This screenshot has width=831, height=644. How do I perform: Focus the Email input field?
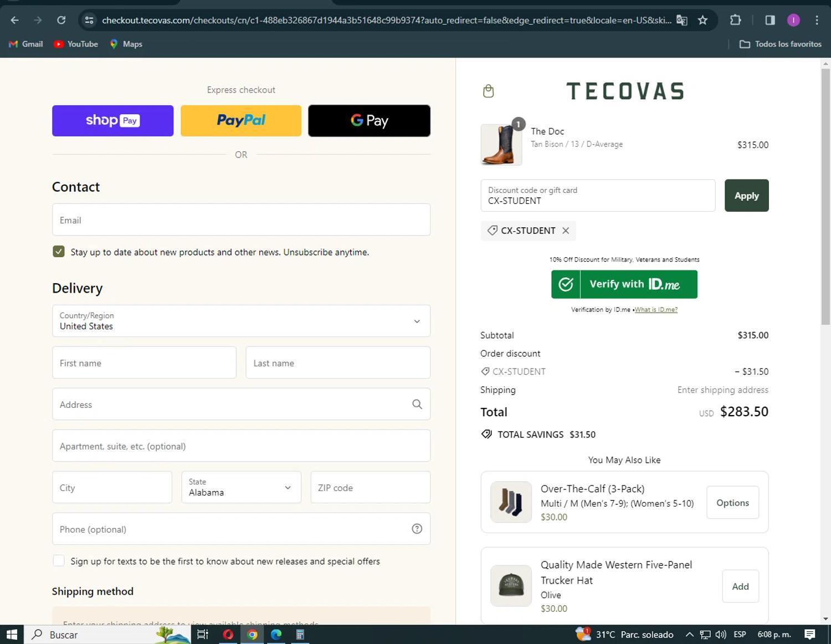[x=241, y=219]
